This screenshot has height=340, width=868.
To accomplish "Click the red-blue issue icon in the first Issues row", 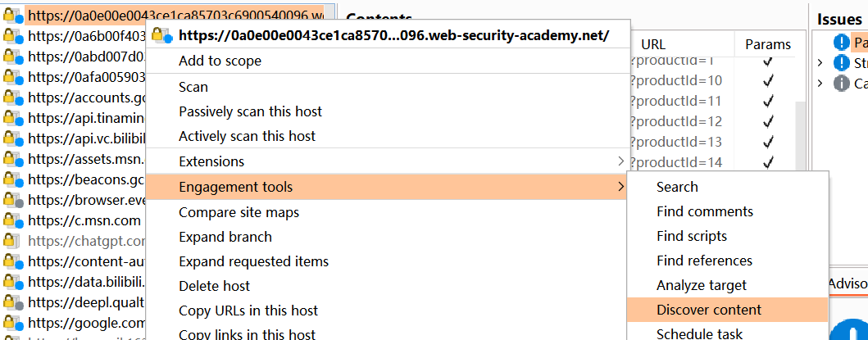I will 841,42.
